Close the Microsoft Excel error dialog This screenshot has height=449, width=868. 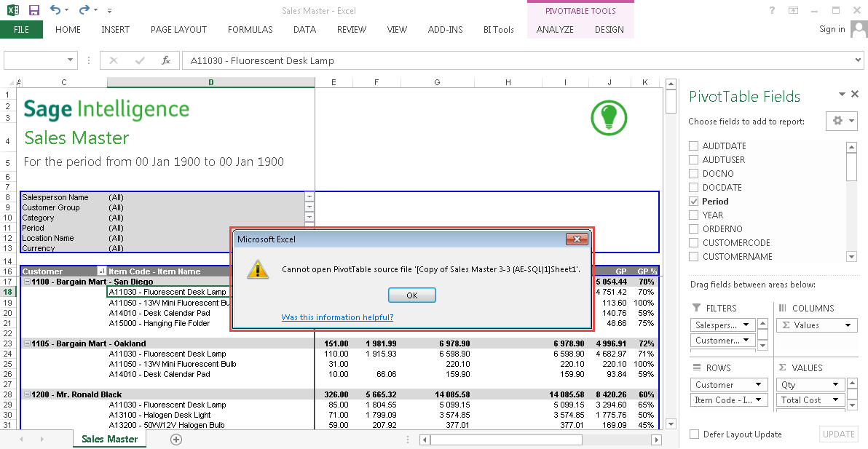[x=577, y=239]
